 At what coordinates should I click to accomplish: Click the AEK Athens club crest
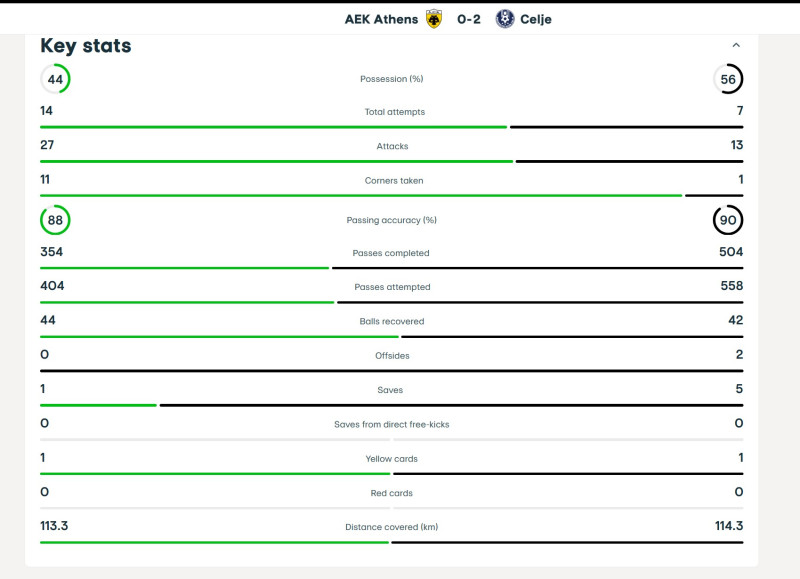tap(433, 19)
